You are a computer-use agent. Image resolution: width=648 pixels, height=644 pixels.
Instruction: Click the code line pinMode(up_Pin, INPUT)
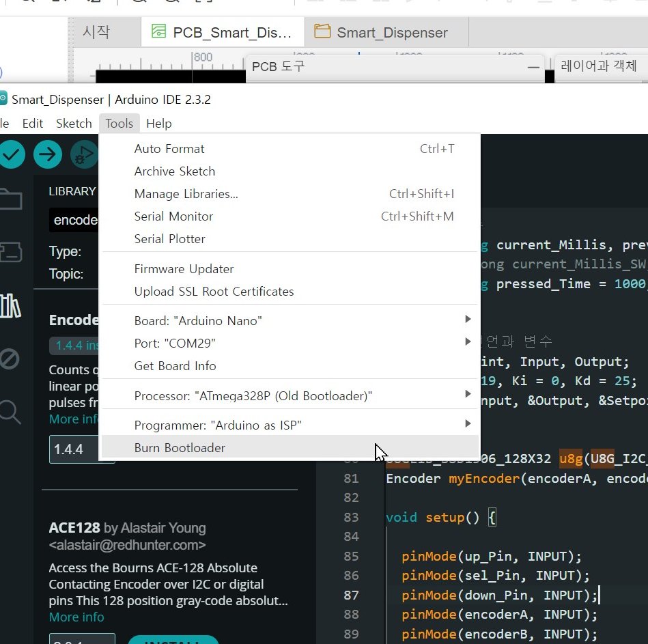point(492,557)
